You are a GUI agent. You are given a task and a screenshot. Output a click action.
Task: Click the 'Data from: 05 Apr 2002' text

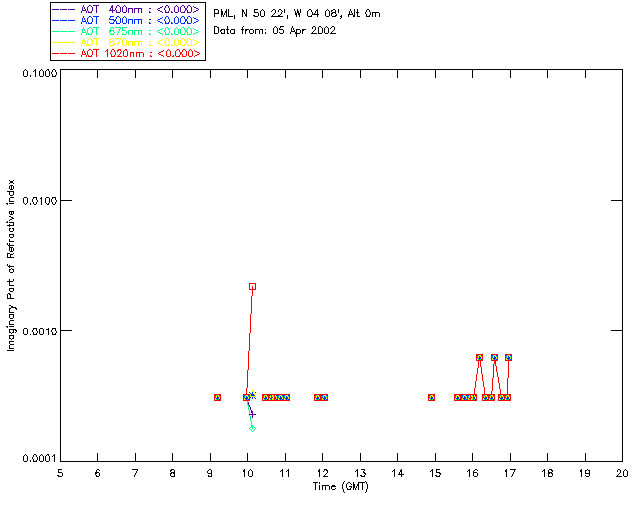coord(275,31)
